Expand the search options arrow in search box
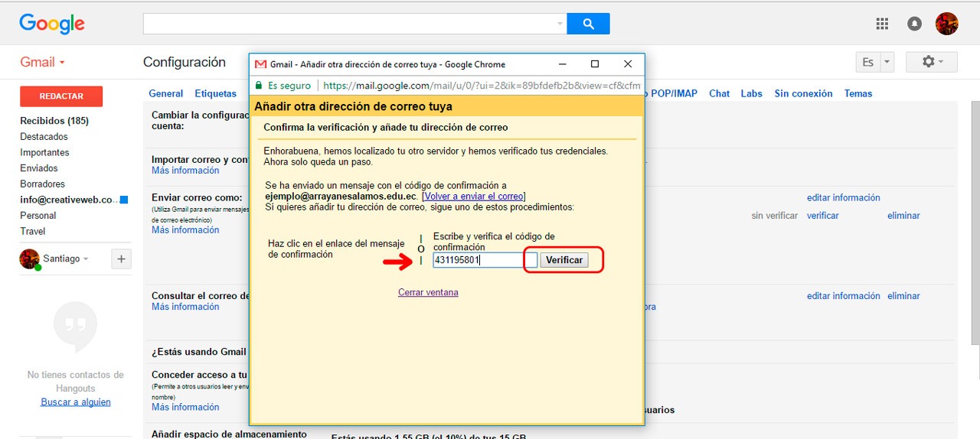Viewport: 980px width, 439px height. (560, 24)
